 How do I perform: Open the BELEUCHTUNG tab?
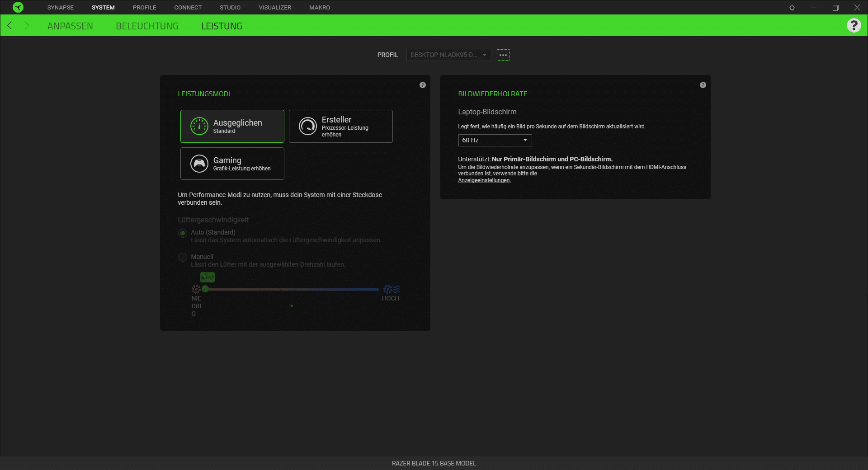coord(147,26)
